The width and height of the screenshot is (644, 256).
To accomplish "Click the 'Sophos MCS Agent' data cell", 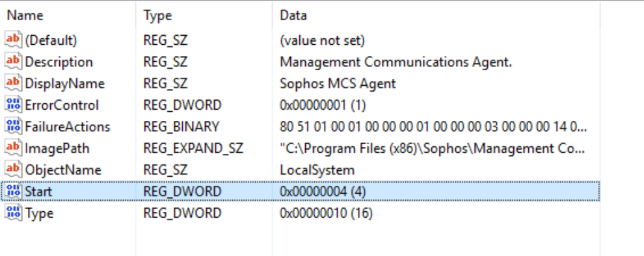I will pos(338,84).
